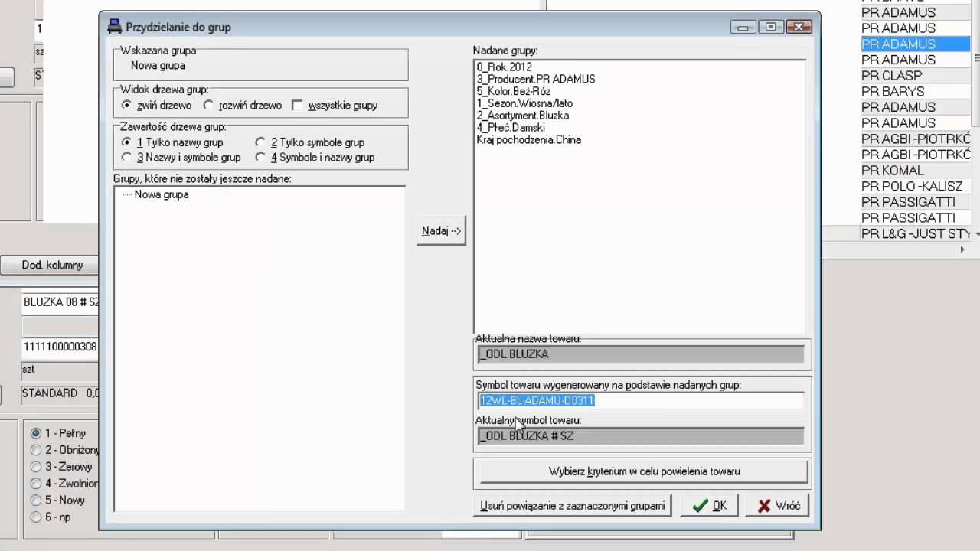Click 'Usuń powiązanie z zaznaczonymi grupami'

(x=573, y=506)
